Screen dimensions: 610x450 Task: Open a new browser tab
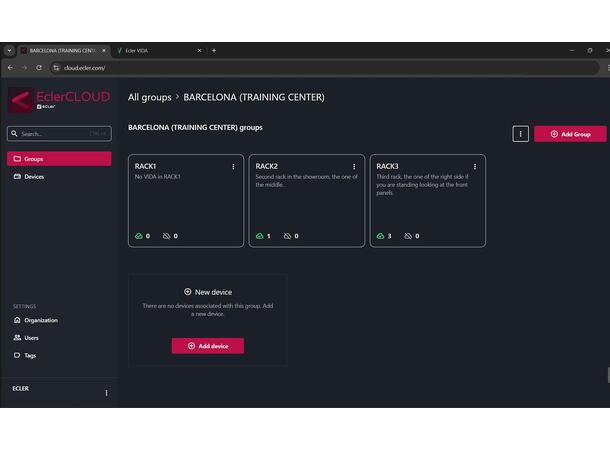tap(214, 51)
